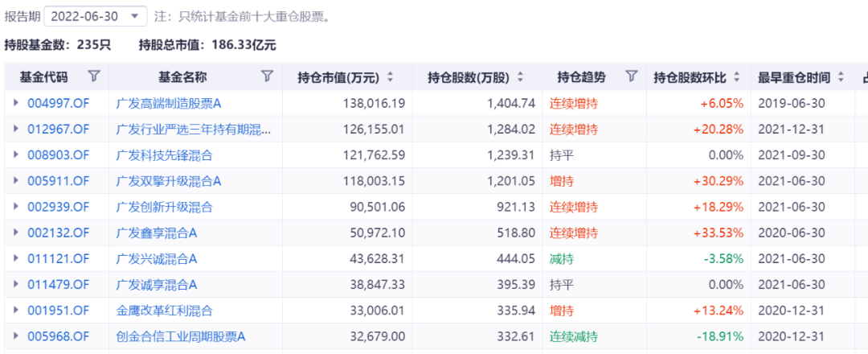Open fund 广发行业严选三年持有期混合

coord(194,130)
